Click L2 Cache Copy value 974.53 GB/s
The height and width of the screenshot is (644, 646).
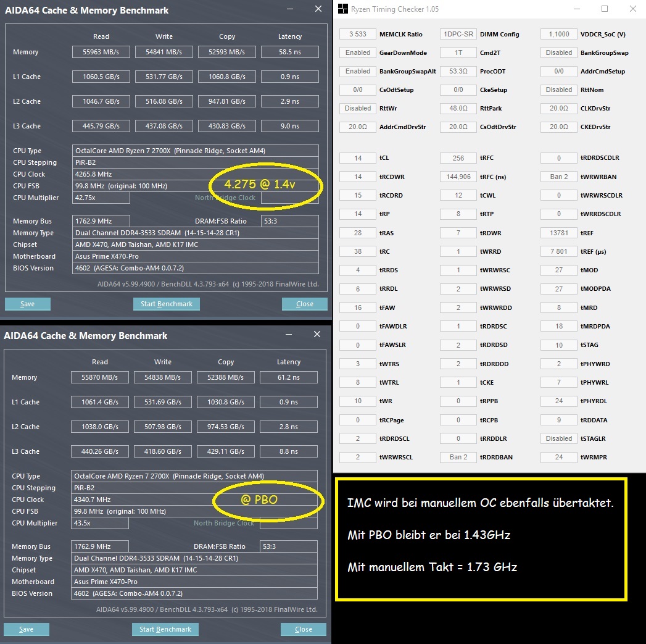[226, 427]
